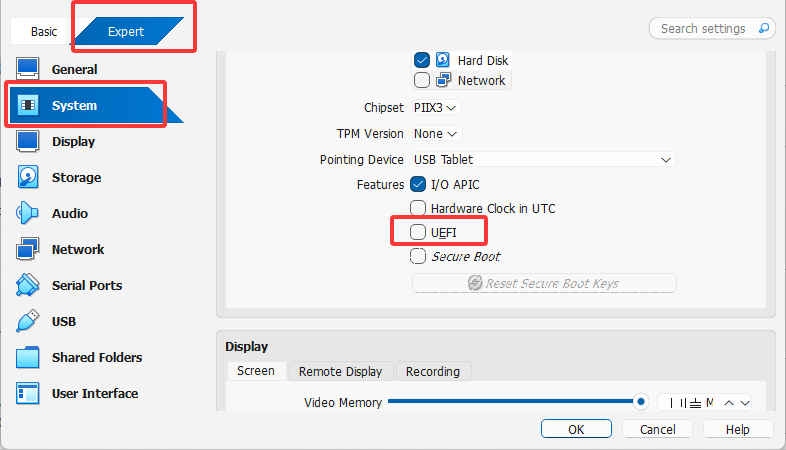786x450 pixels.
Task: Open the Network adapters icon in sidebar
Action: click(27, 249)
